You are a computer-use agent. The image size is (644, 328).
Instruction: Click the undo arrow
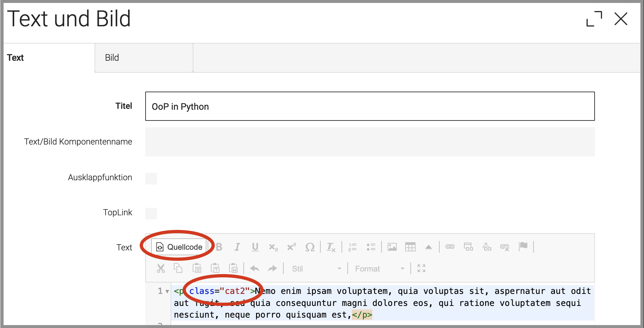[254, 269]
